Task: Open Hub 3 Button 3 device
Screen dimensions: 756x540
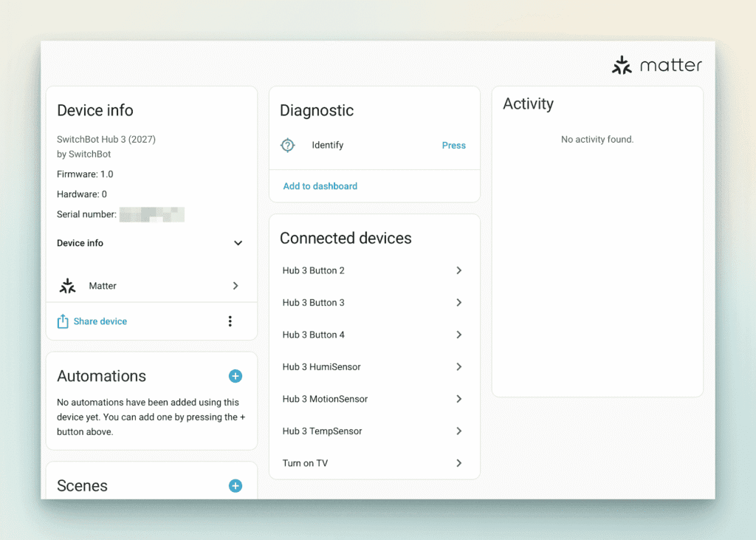Action: [314, 303]
